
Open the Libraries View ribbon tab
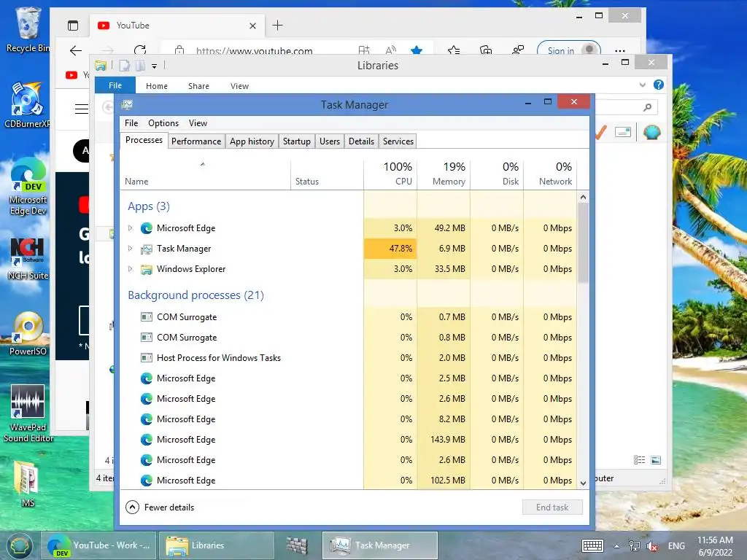[239, 86]
